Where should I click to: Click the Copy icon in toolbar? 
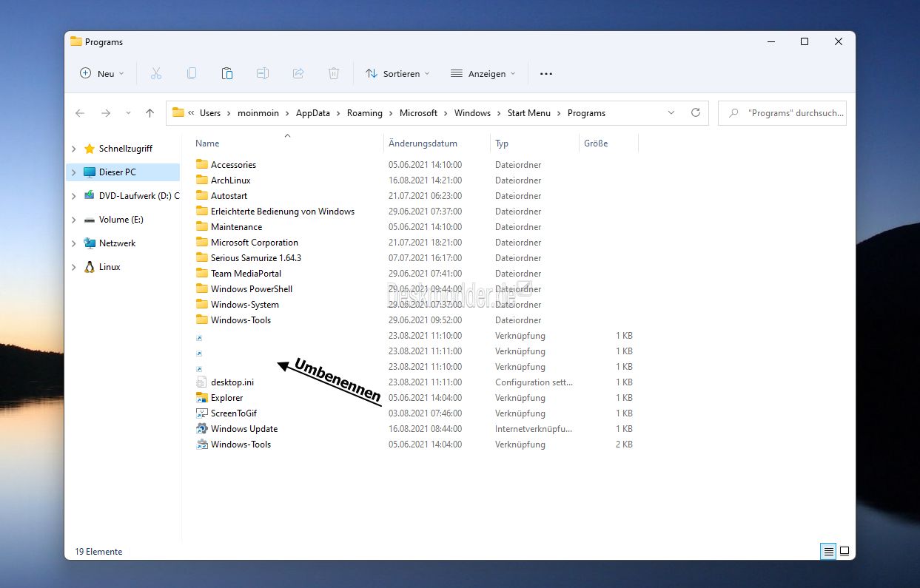pyautogui.click(x=192, y=73)
